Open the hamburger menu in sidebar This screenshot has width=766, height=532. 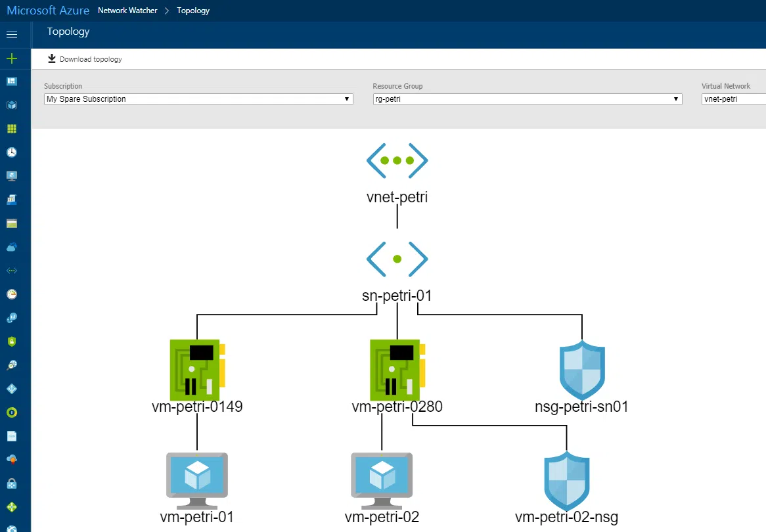[x=12, y=34]
